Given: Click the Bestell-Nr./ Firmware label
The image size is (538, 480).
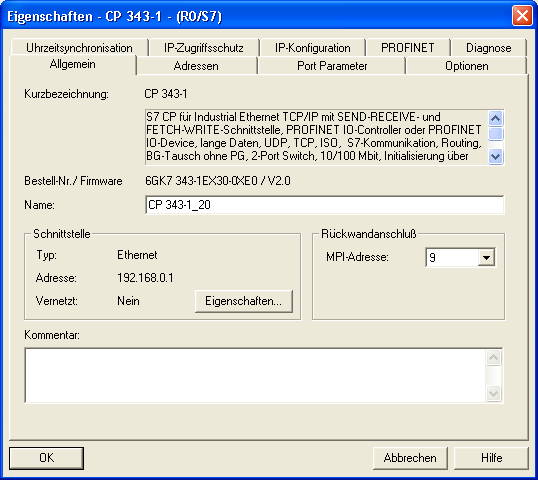Looking at the screenshot, I should pyautogui.click(x=73, y=180).
